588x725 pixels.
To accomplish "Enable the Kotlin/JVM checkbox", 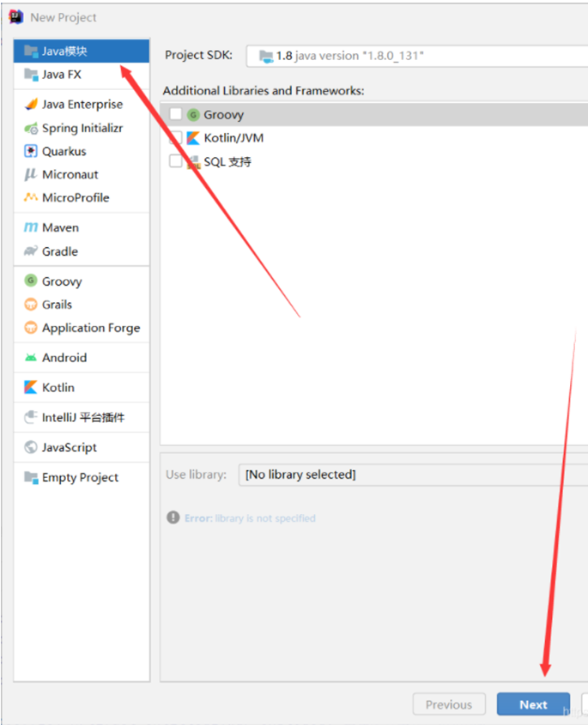I will pyautogui.click(x=176, y=137).
